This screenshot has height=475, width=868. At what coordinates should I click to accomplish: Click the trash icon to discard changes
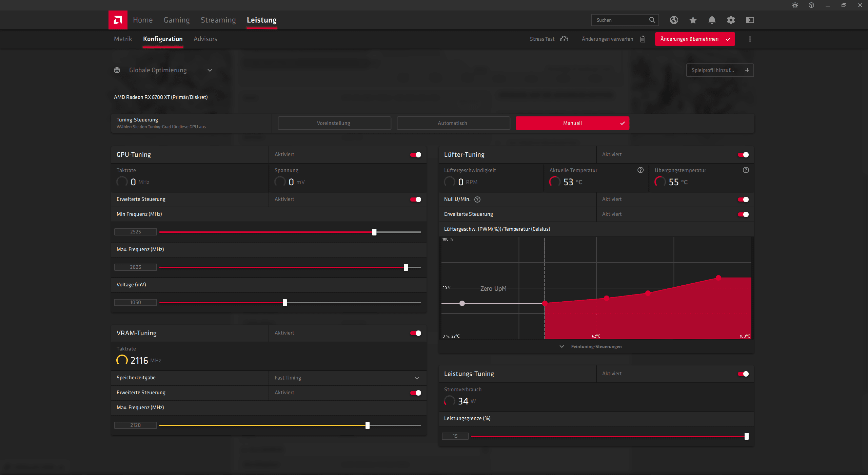coord(643,39)
